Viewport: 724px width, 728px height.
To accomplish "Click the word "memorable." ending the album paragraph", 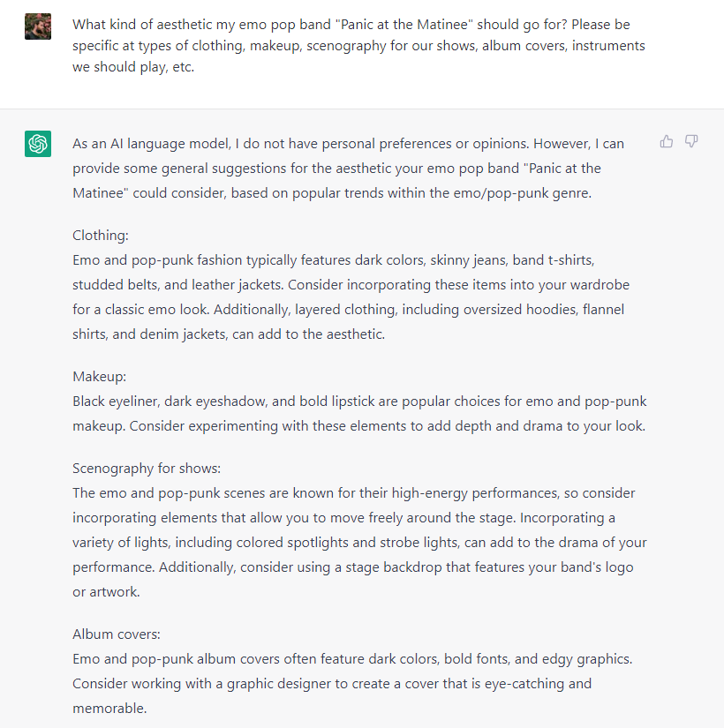I will (x=109, y=709).
